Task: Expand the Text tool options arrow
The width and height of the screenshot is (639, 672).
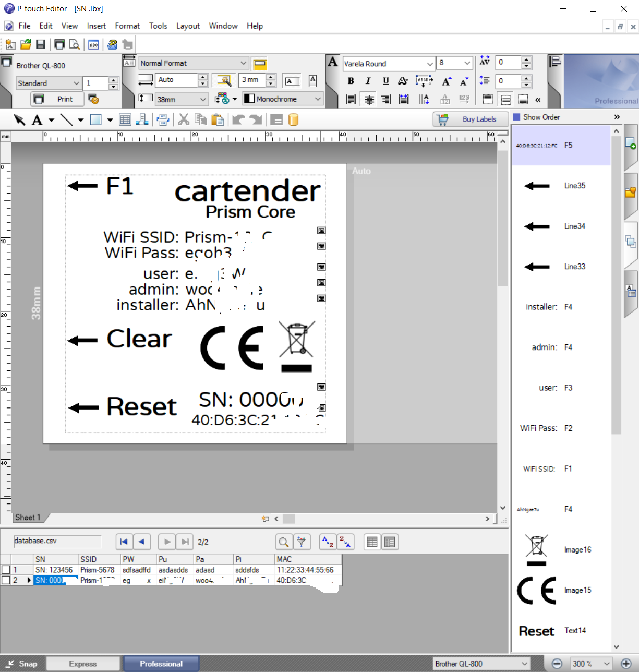Action: 51,120
